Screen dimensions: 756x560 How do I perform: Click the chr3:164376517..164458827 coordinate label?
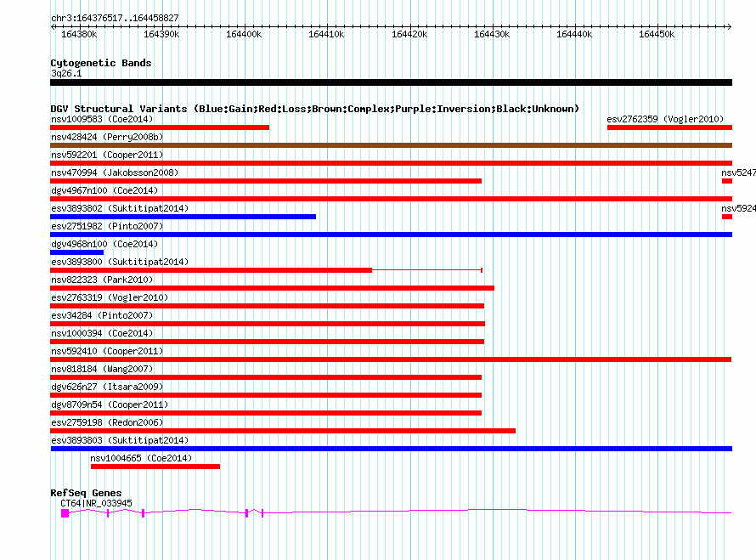coord(115,18)
